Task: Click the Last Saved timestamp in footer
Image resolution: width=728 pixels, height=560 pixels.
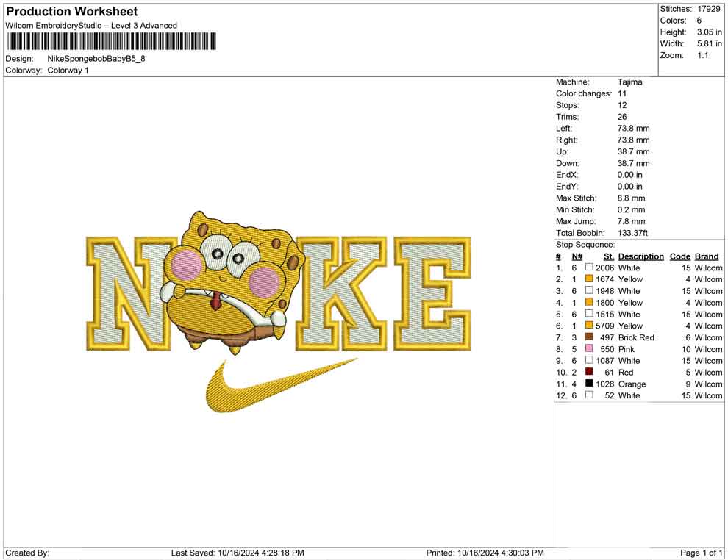Action: 238,553
